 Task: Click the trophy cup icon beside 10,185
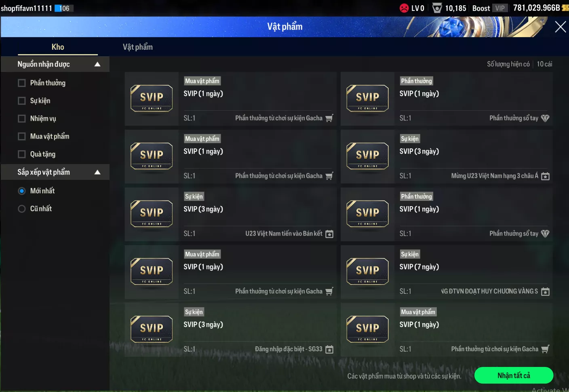[x=437, y=8]
